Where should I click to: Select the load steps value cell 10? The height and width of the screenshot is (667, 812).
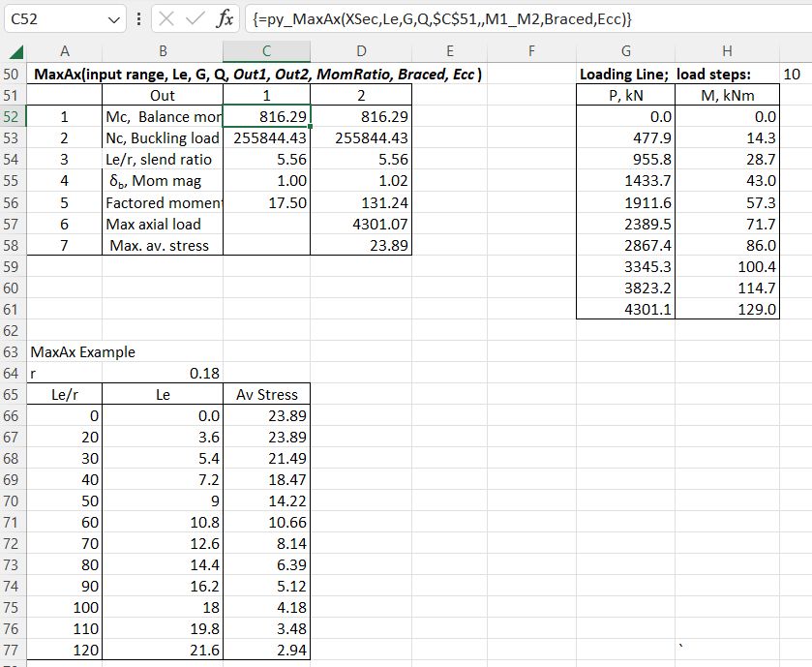click(x=792, y=74)
